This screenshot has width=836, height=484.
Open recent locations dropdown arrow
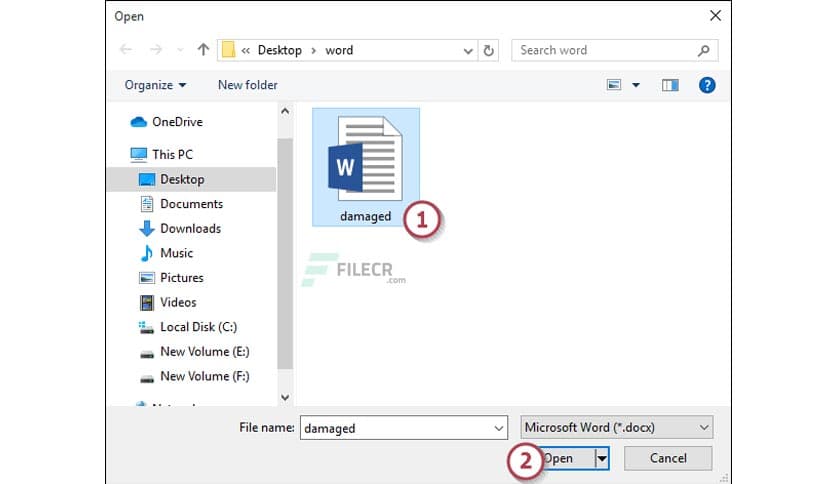click(x=180, y=50)
